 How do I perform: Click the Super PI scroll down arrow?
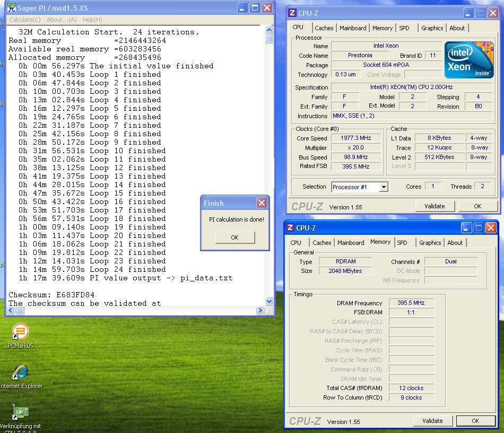tap(270, 302)
